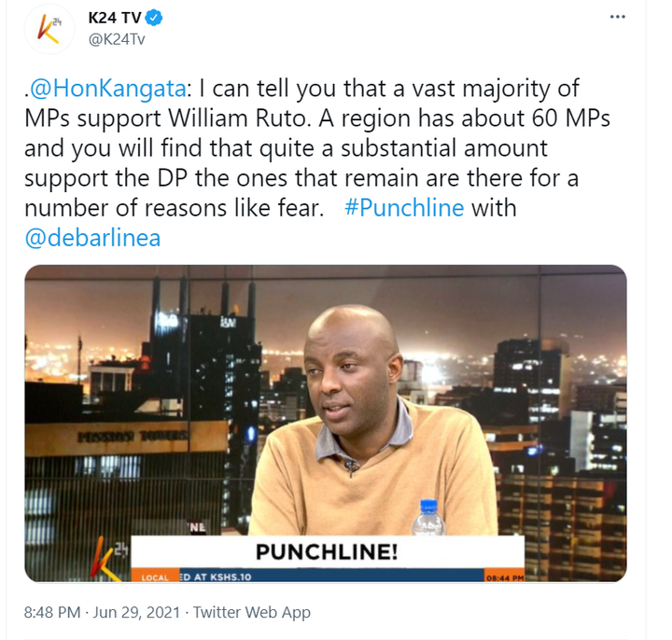Click the K24 logo watermark in photo
Image resolution: width=672 pixels, height=640 pixels.
[107, 558]
